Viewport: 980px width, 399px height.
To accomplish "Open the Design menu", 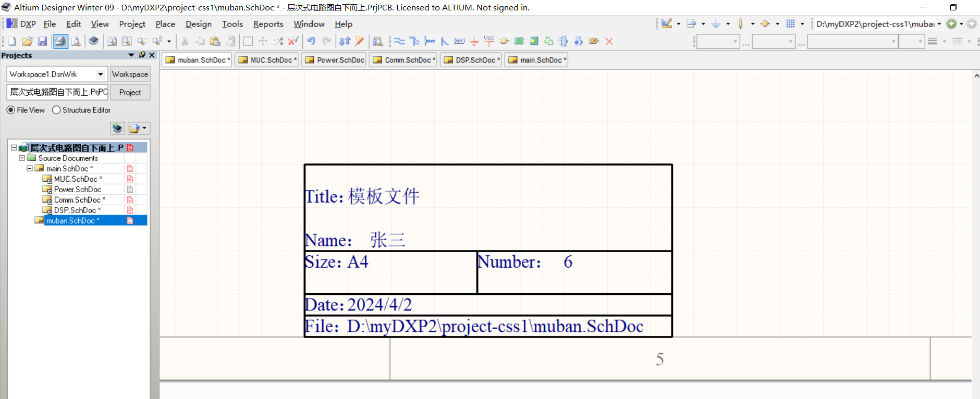I will click(x=199, y=24).
